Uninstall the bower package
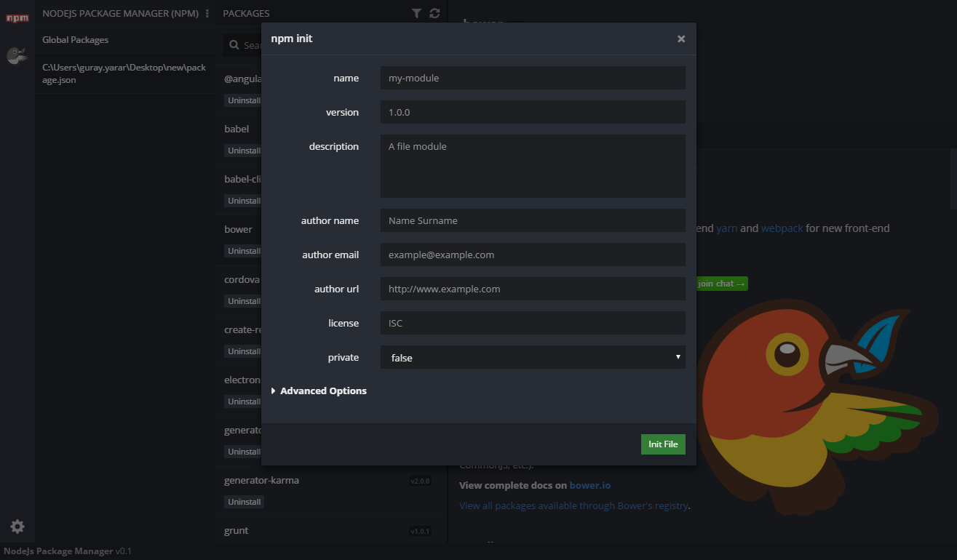Screen dimensions: 957x560 pos(244,251)
